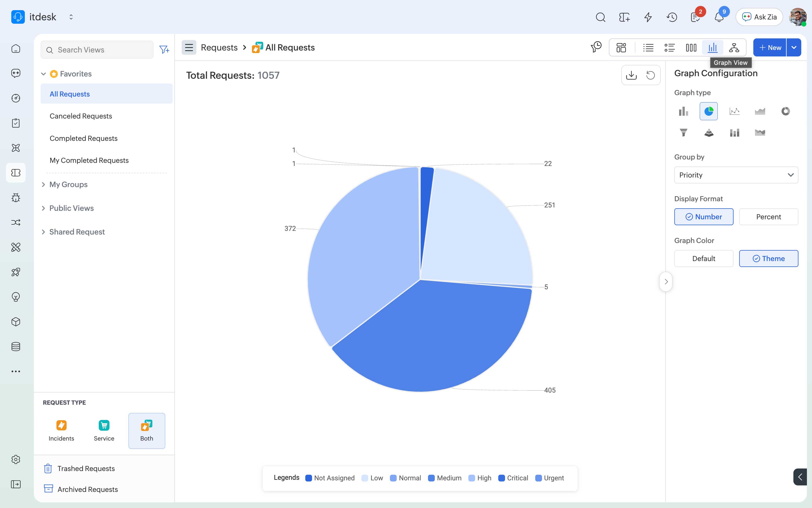Viewport: 812px width, 508px height.
Task: Switch to the list view
Action: click(x=648, y=48)
